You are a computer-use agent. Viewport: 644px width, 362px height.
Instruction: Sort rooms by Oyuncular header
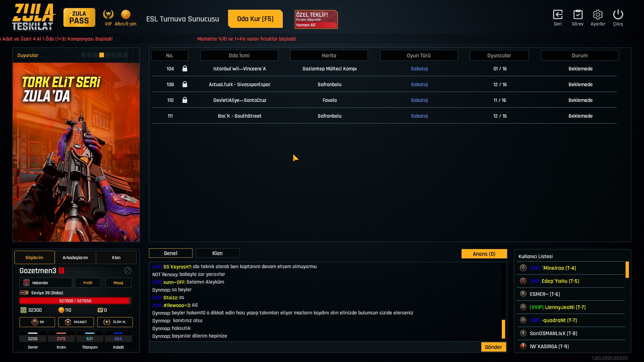click(499, 55)
